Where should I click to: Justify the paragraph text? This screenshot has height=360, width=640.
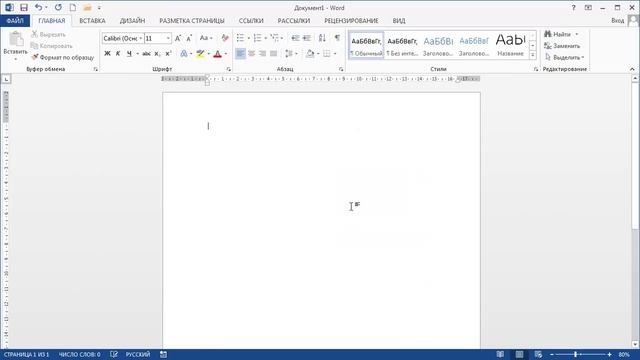(x=273, y=53)
